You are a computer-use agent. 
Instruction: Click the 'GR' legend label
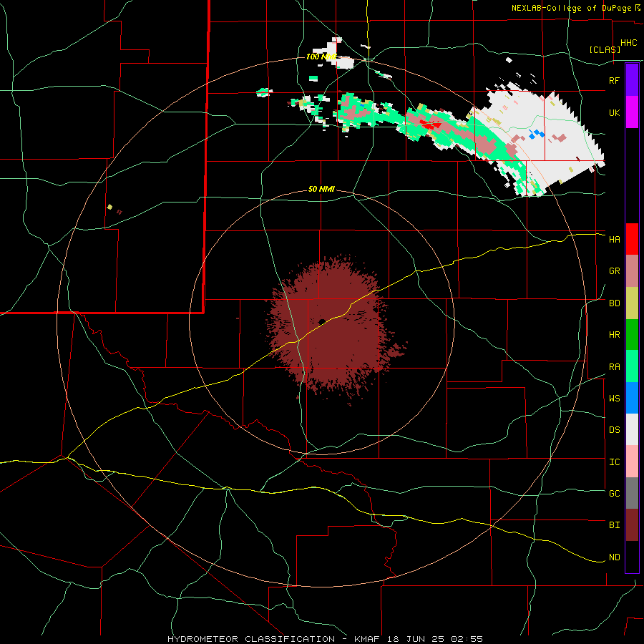point(615,271)
